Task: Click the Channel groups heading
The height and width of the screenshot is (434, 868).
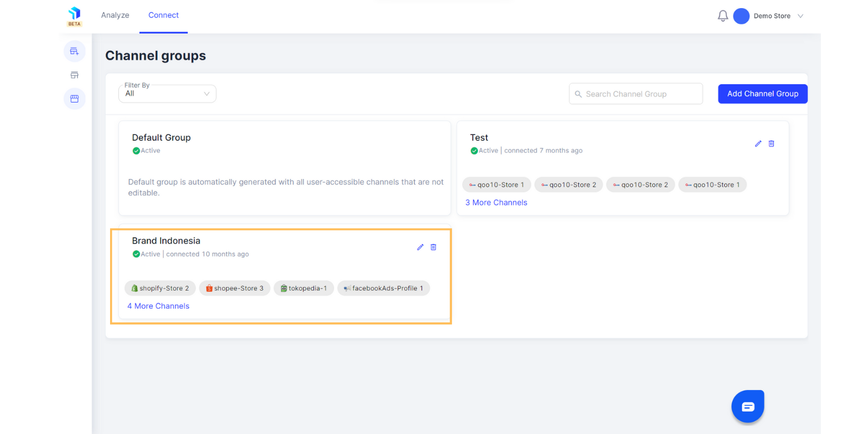Action: [x=156, y=55]
